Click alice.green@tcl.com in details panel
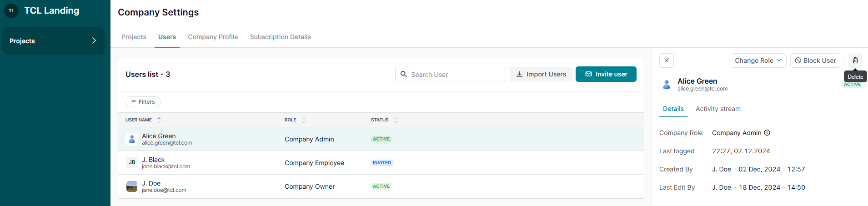868x206 pixels. [x=702, y=89]
